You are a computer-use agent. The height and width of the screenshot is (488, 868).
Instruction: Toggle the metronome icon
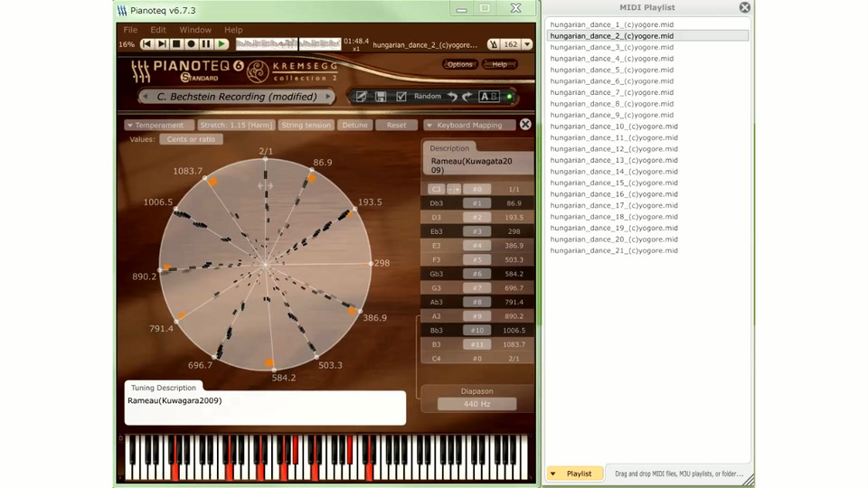tap(494, 44)
